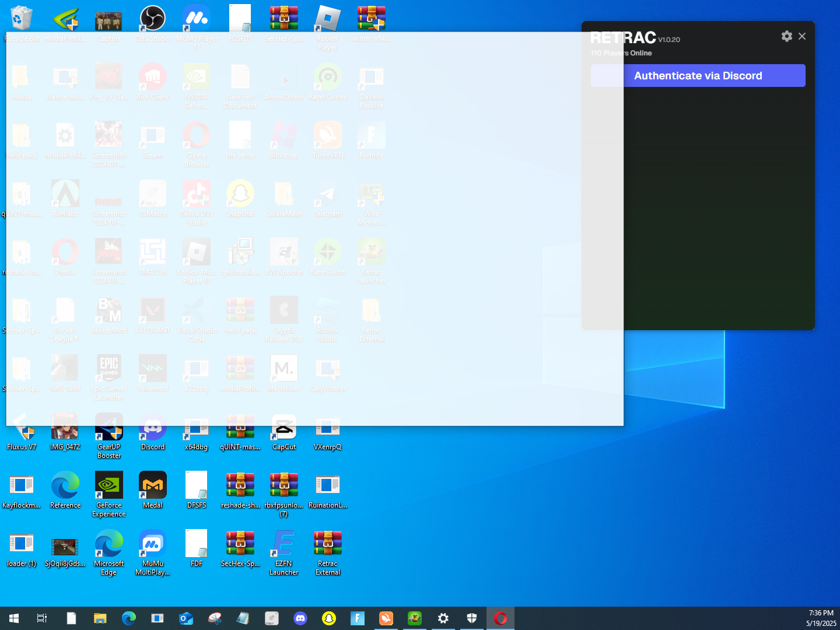Select the Mechvibes desktop shortcut
Screen dimensions: 840x630
284,374
